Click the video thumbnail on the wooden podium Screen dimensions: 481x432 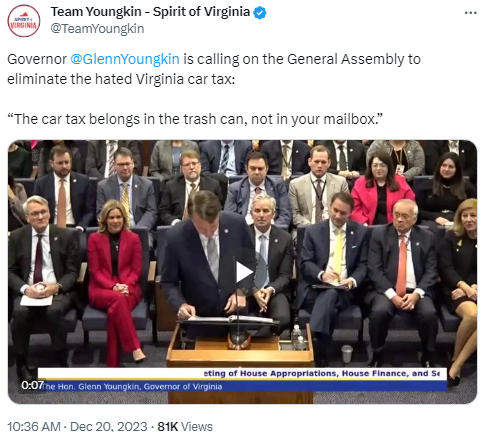[x=240, y=362]
